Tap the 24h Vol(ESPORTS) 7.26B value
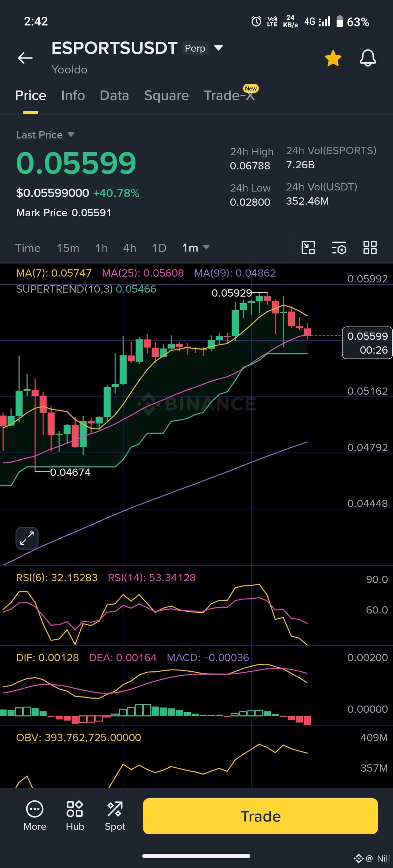This screenshot has width=393, height=868. point(300,165)
